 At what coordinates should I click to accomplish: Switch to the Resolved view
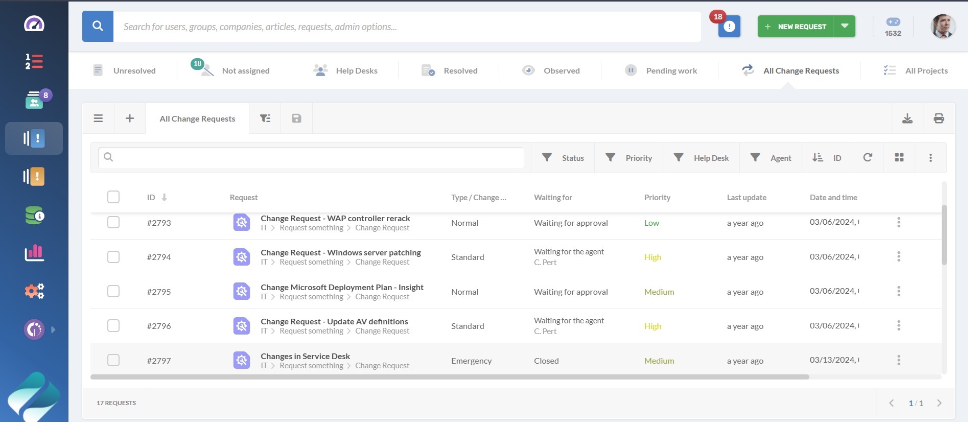[x=449, y=70]
